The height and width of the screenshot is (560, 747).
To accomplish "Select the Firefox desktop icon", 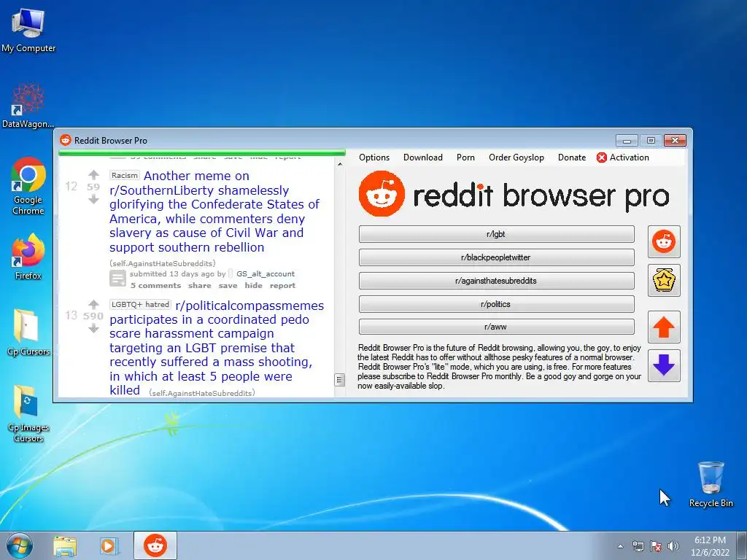I will coord(28,257).
